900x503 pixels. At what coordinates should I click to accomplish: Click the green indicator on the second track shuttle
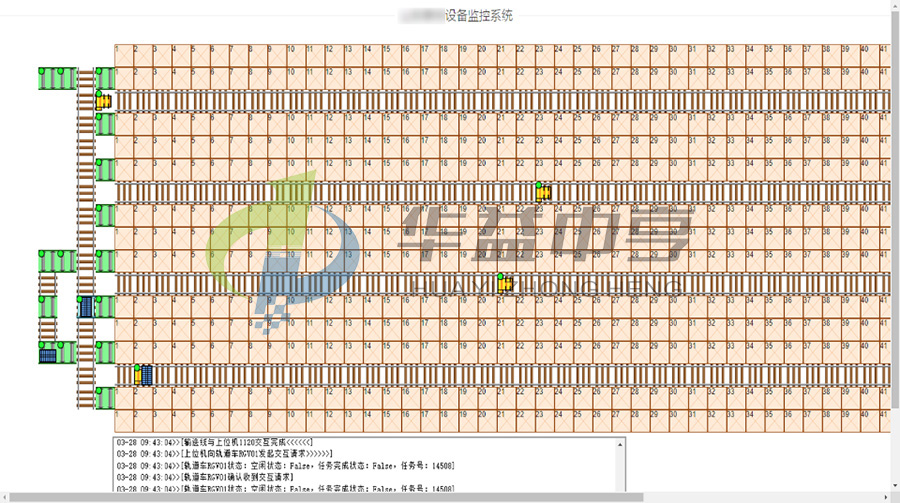[538, 185]
